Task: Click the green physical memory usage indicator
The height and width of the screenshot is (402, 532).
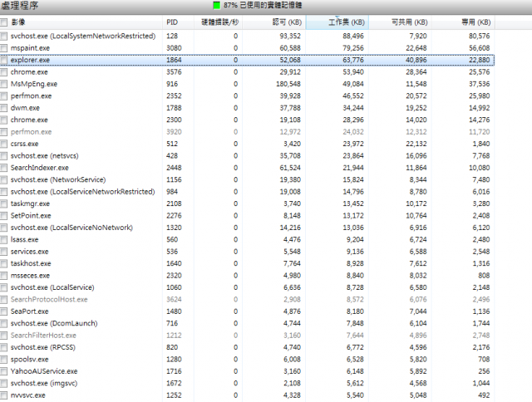Action: click(216, 5)
